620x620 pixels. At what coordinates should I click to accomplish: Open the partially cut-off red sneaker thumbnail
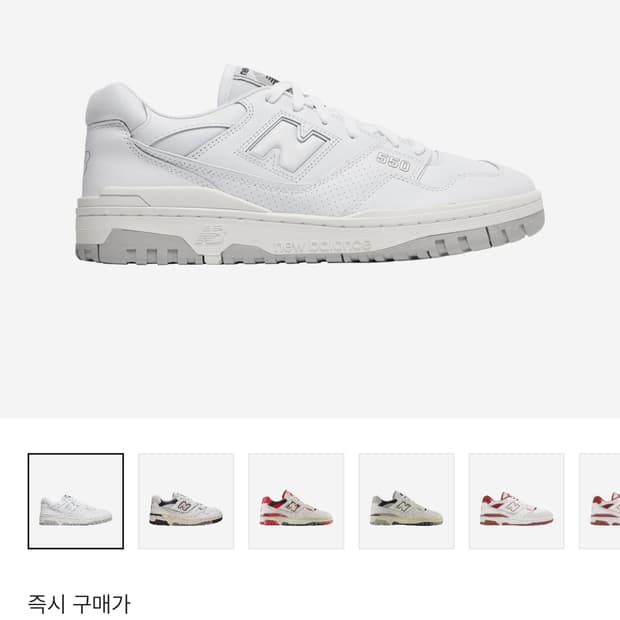point(599,501)
